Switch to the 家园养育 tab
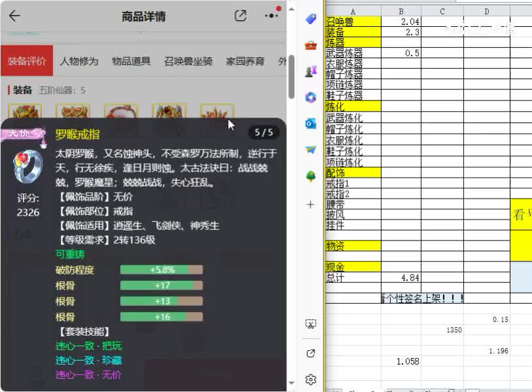 coord(245,61)
